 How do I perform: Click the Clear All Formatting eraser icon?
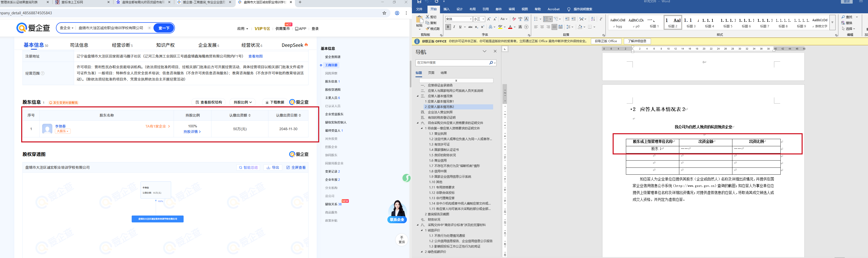[x=514, y=19]
